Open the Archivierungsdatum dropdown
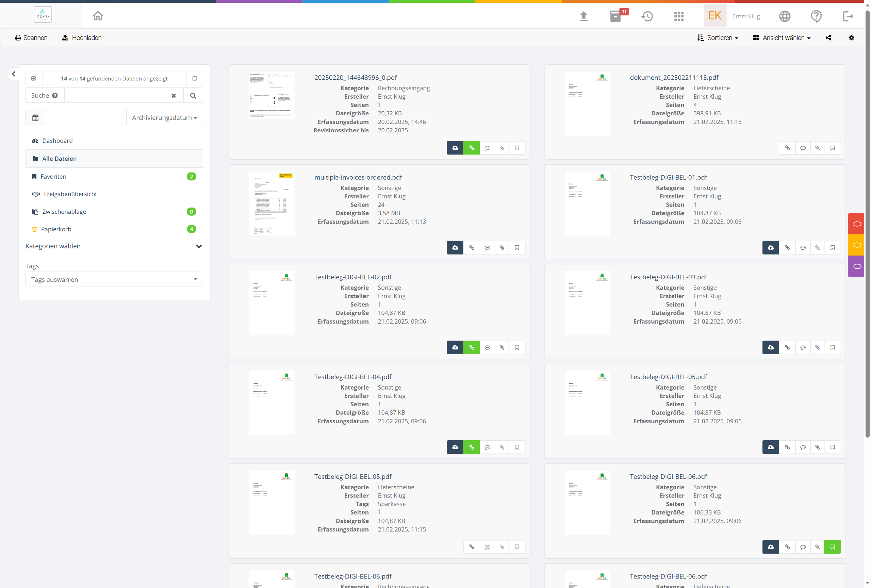871x588 pixels. pyautogui.click(x=164, y=118)
